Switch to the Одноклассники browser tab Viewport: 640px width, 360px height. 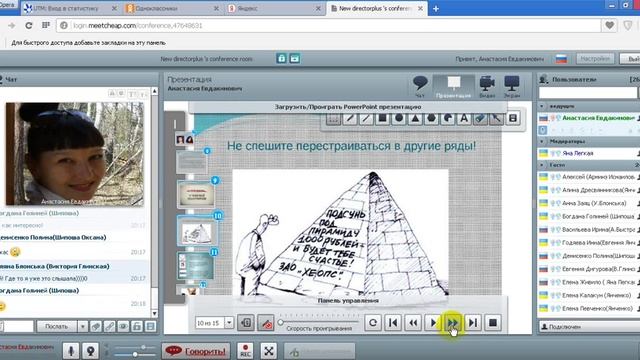pos(172,8)
